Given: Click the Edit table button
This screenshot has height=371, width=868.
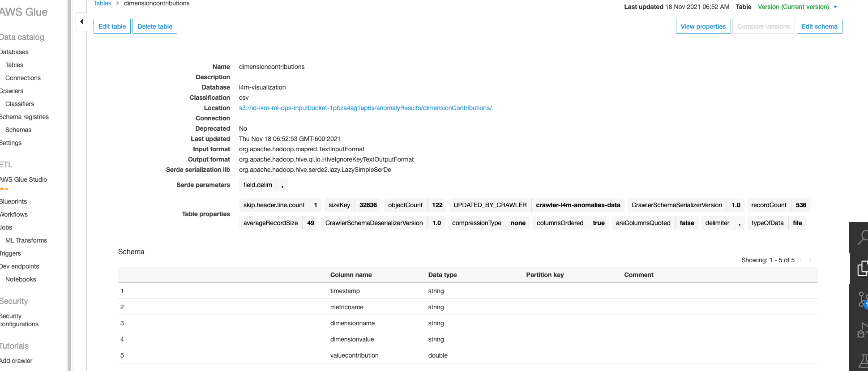Looking at the screenshot, I should tap(112, 26).
